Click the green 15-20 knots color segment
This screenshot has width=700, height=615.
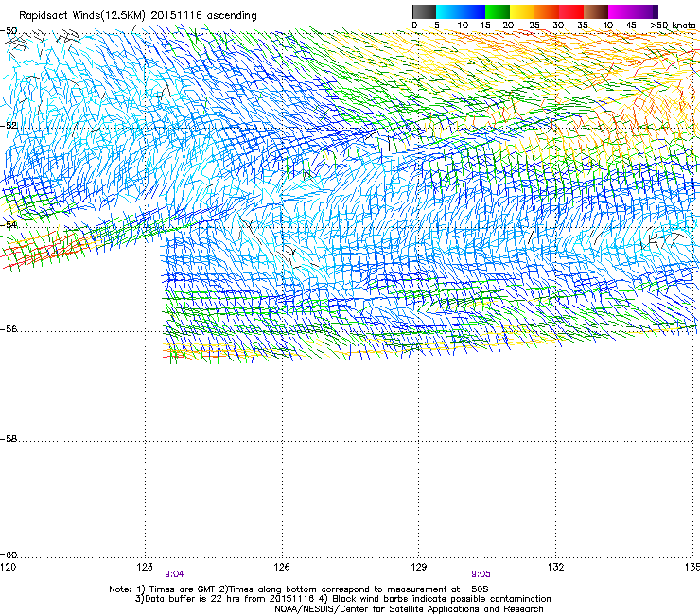(498, 11)
